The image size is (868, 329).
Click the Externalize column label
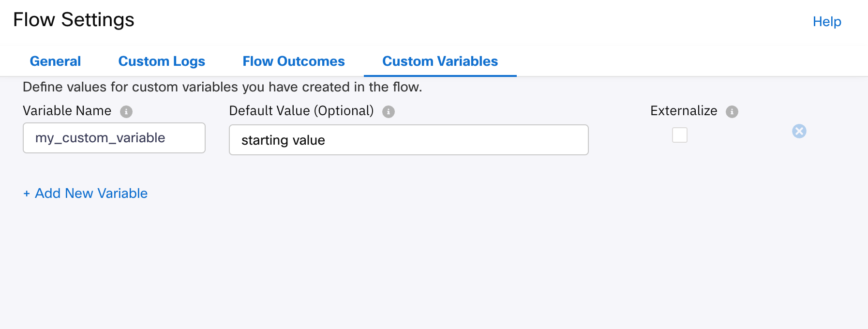point(683,111)
